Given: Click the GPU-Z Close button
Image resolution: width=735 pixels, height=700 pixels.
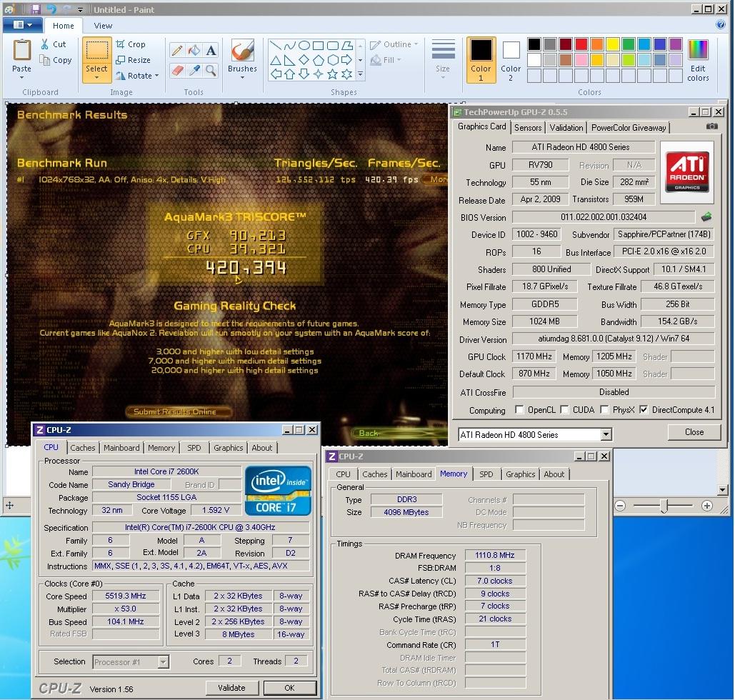Looking at the screenshot, I should click(694, 432).
